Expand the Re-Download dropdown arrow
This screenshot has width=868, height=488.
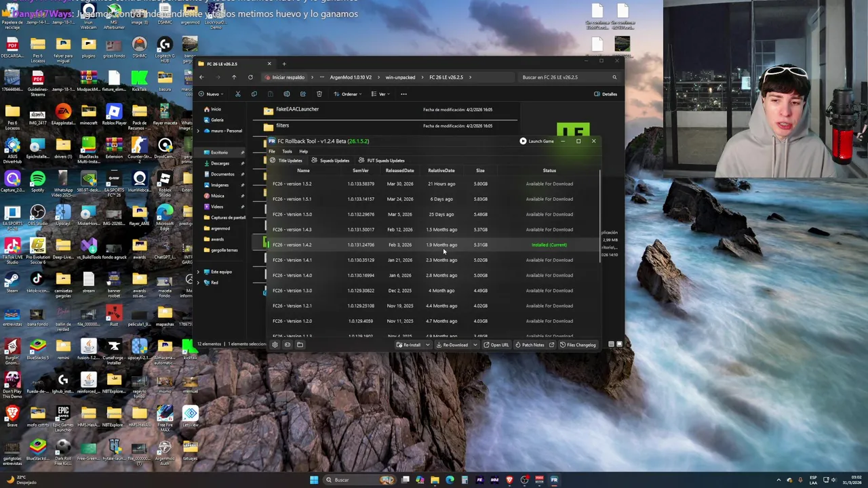point(475,344)
